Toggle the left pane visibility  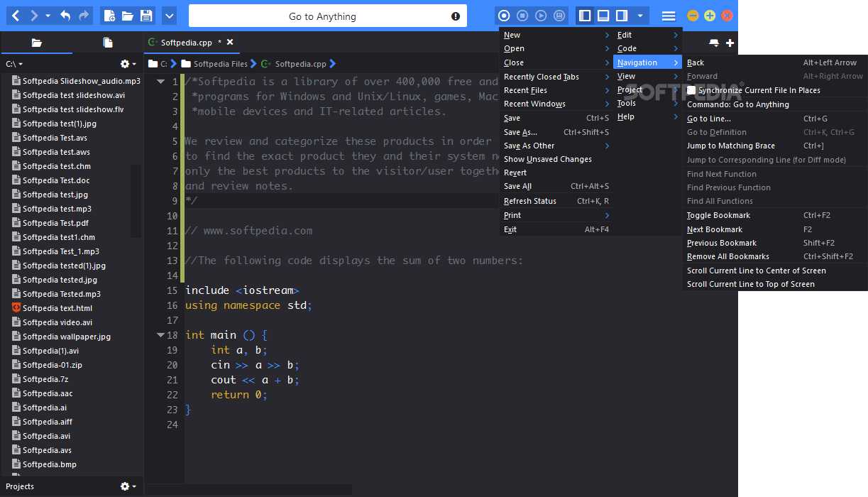tap(583, 16)
